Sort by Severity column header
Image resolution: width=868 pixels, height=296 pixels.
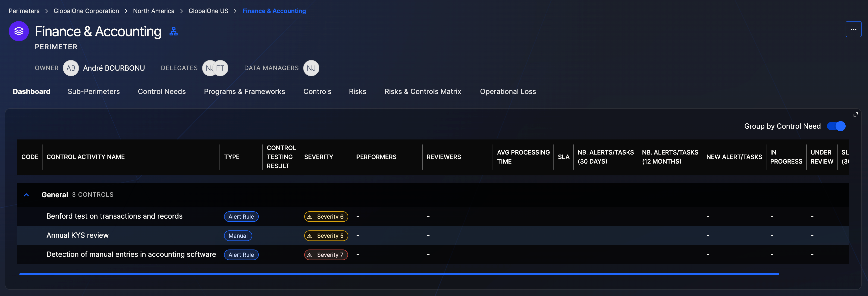point(318,157)
